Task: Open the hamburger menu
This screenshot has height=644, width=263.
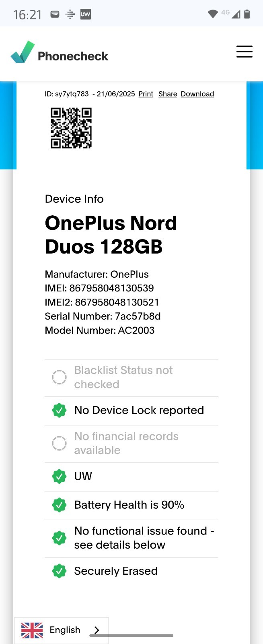Action: coord(244,52)
